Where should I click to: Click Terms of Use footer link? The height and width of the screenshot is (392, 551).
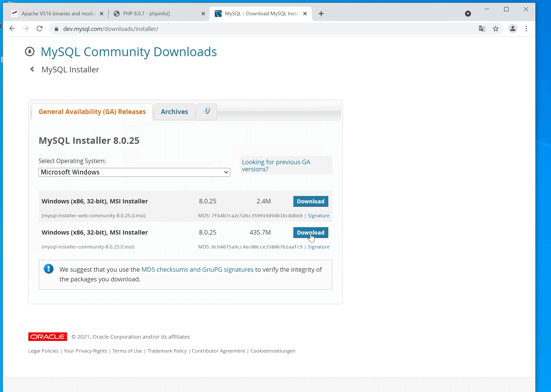tap(127, 350)
